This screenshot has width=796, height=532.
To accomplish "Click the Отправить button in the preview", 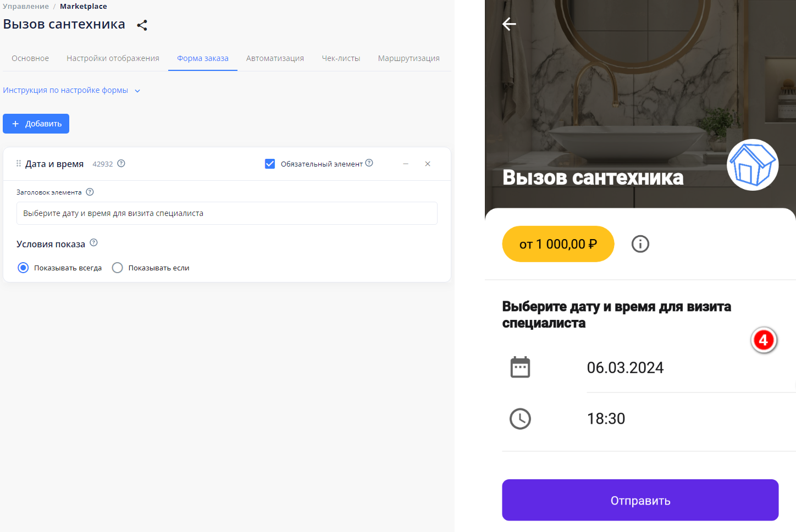I will (x=640, y=500).
